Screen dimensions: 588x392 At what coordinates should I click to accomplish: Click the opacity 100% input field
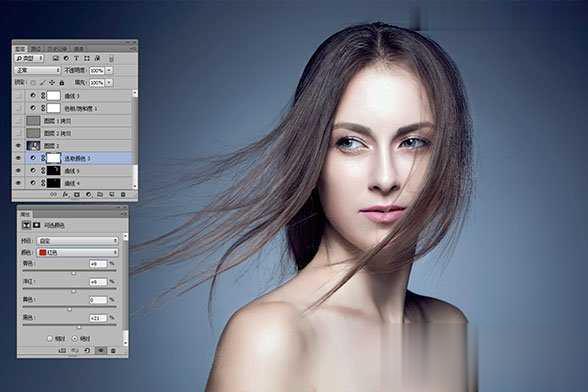[97, 70]
